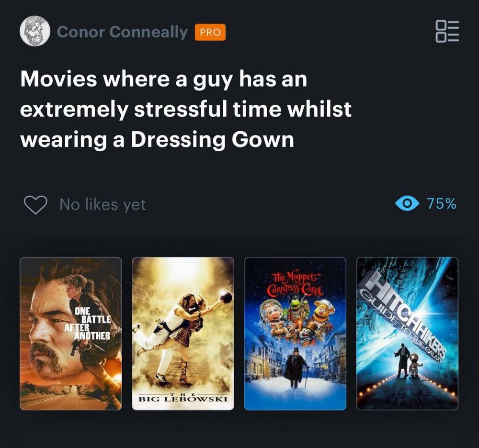479x448 pixels.
Task: Click the 75% watched percentage
Action: pyautogui.click(x=442, y=203)
